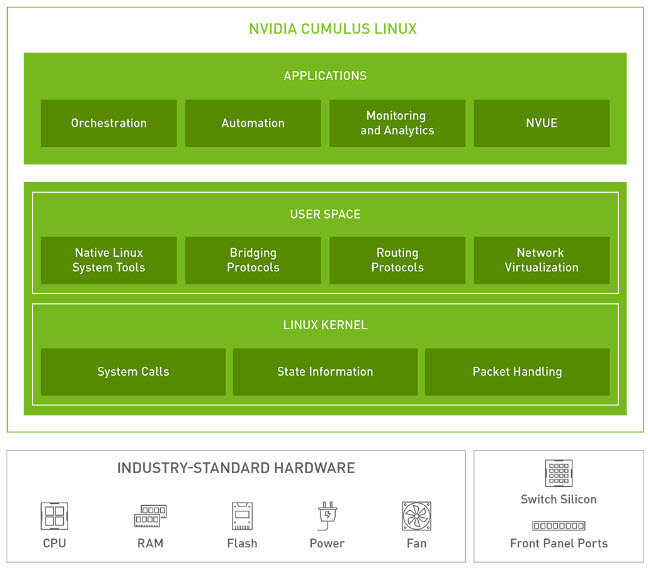Select the Power plug icon
The image size is (648, 570).
point(327,516)
